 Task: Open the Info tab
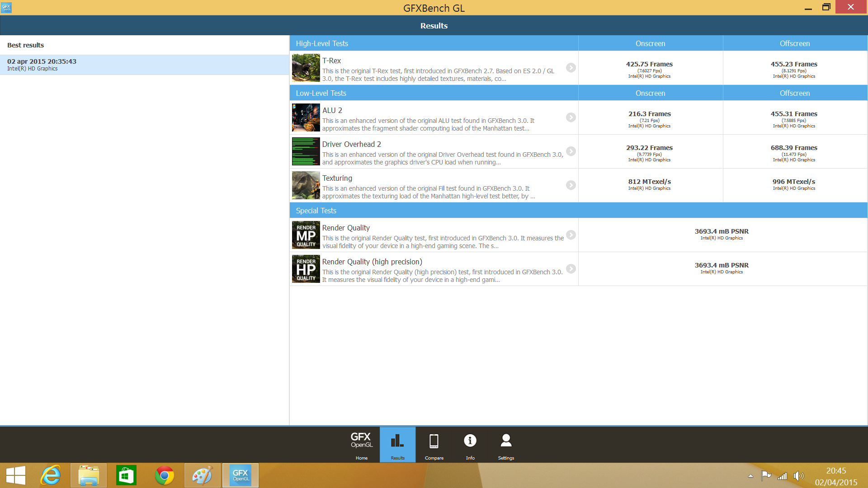[x=470, y=444]
